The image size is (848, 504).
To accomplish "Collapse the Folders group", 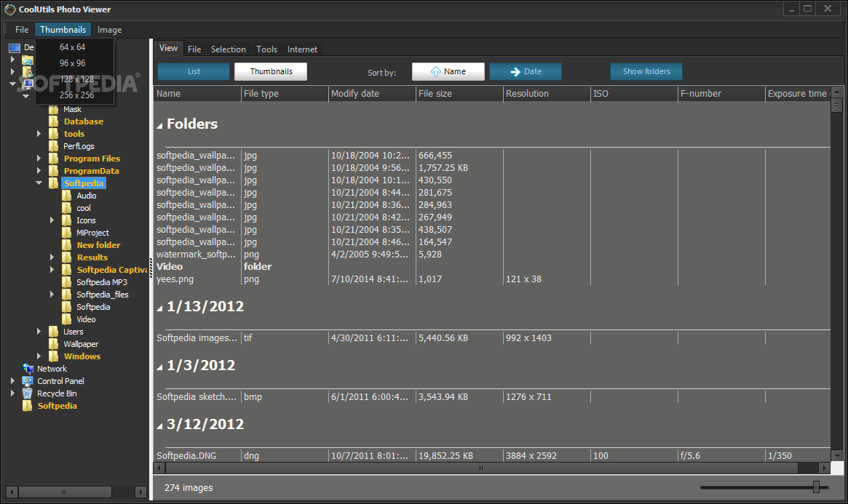I will (x=159, y=126).
